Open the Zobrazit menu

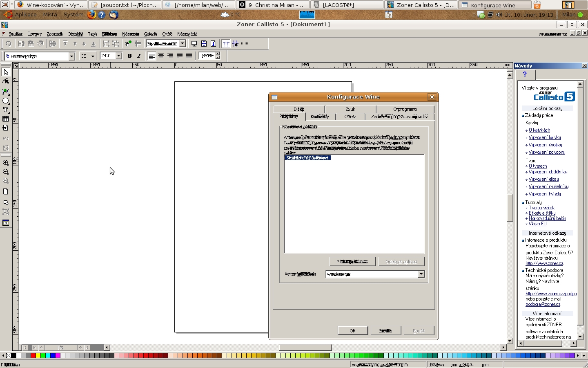click(54, 34)
